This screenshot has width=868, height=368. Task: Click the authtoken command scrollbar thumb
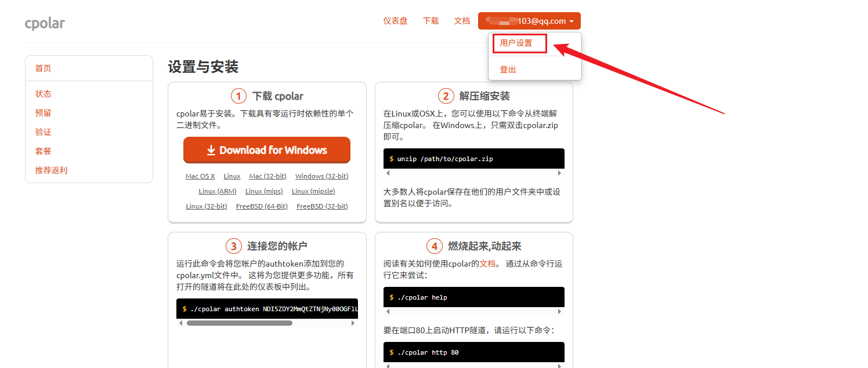click(x=239, y=323)
